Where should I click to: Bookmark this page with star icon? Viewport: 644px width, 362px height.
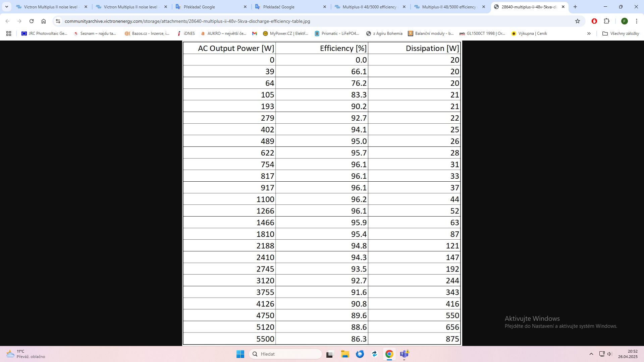tap(578, 21)
